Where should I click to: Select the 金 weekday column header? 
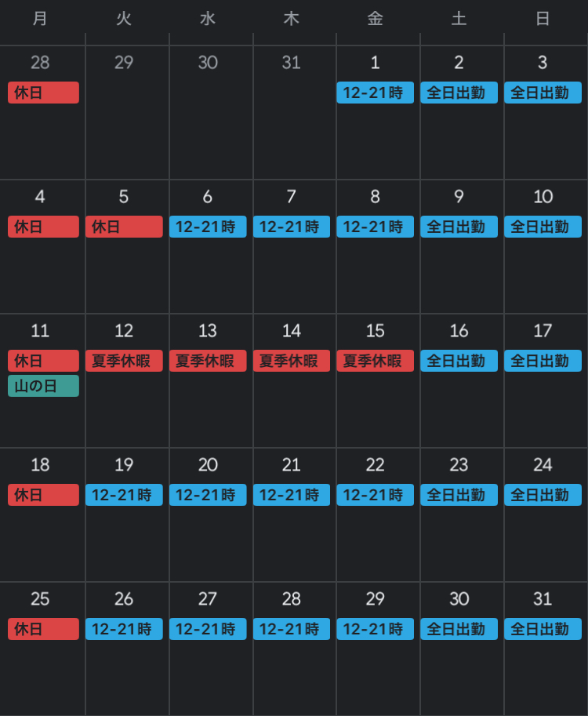coord(376,19)
